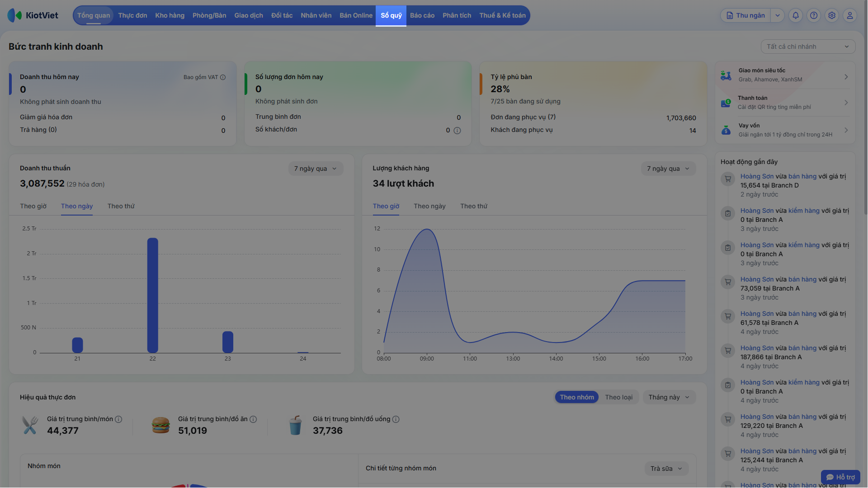Click info icon beside Giá trị trung bình/món
The width and height of the screenshot is (868, 488).
[118, 419]
